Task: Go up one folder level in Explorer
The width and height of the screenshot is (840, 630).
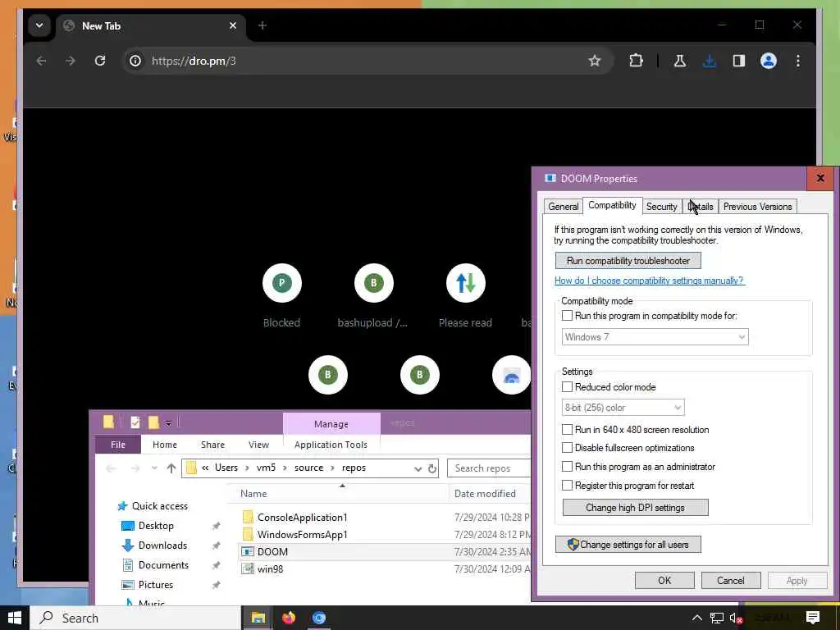Action: tap(171, 468)
